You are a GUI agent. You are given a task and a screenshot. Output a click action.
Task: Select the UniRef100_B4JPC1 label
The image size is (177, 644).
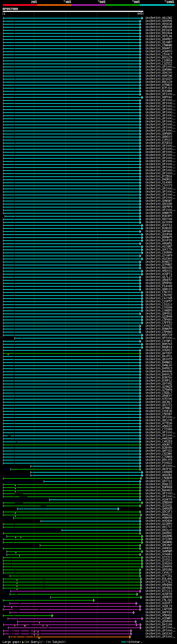(159, 356)
